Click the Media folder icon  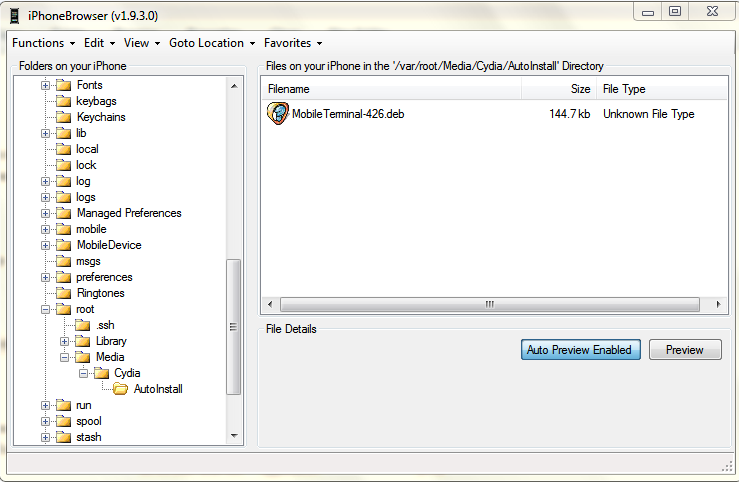point(82,358)
